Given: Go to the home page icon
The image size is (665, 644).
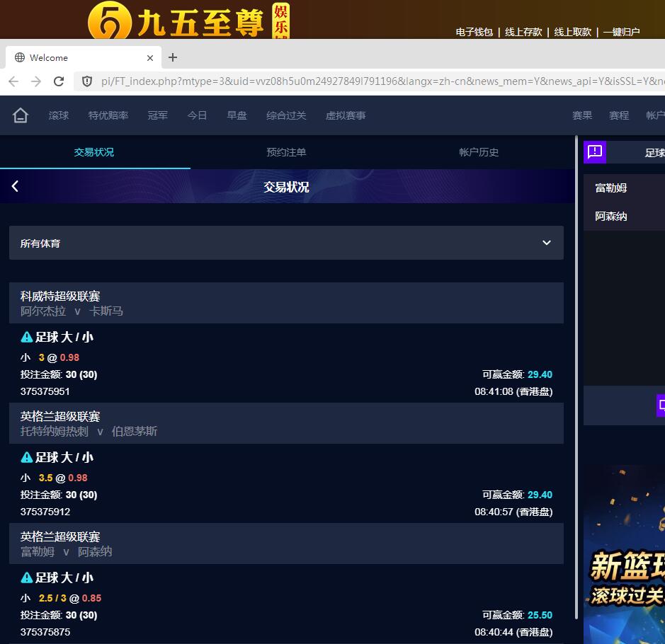Looking at the screenshot, I should (21, 115).
